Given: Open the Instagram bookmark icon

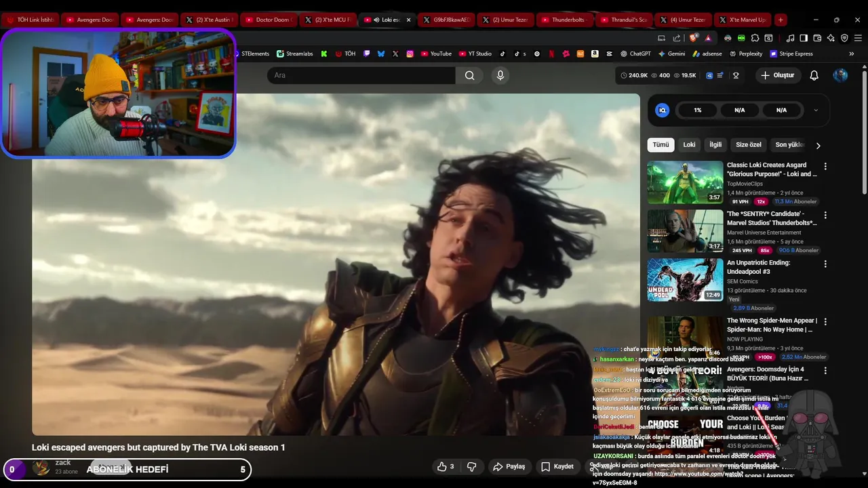Looking at the screenshot, I should [410, 54].
